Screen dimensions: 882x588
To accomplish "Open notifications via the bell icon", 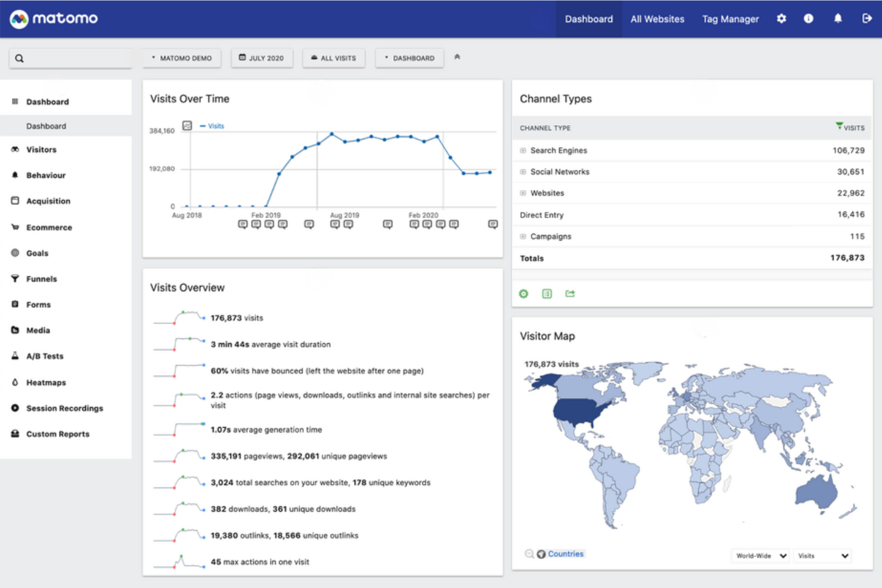I will coord(837,18).
